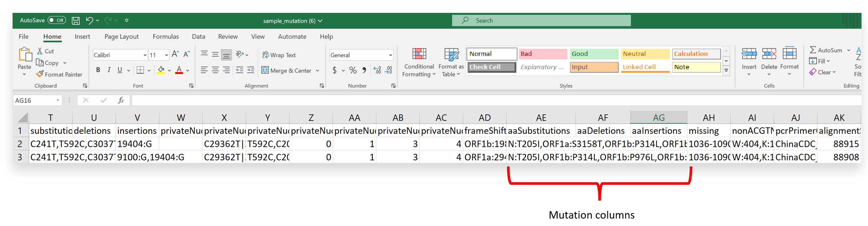Switch to the Formulas tab
This screenshot has height=226, width=868.
tap(165, 37)
